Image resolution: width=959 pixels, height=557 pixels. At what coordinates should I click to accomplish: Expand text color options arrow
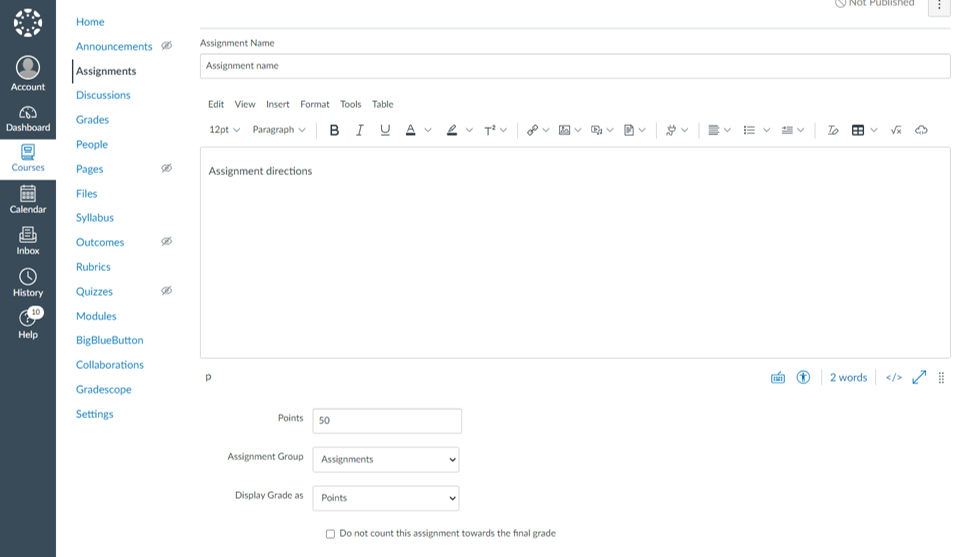pyautogui.click(x=428, y=130)
